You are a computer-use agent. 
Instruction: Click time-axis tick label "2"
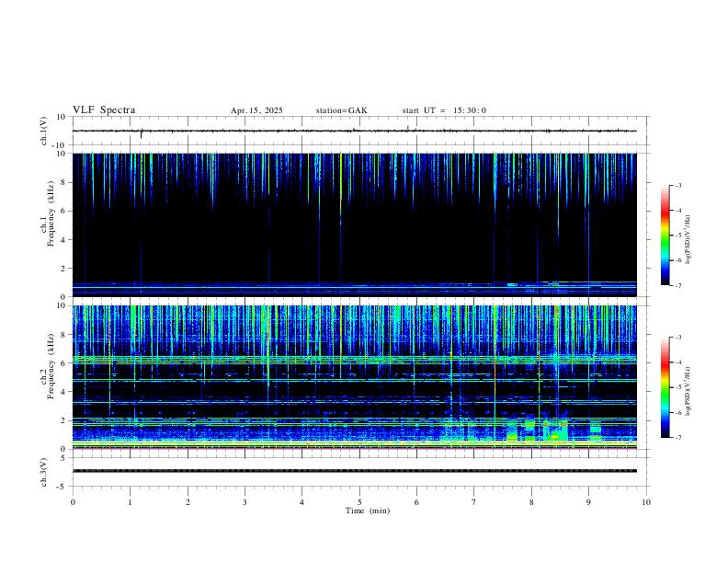[x=188, y=502]
